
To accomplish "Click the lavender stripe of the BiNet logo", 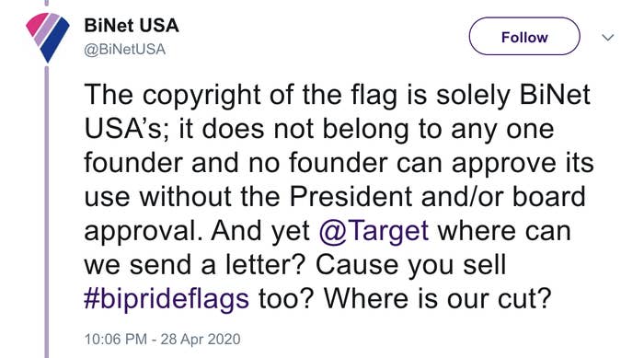I will [x=46, y=29].
